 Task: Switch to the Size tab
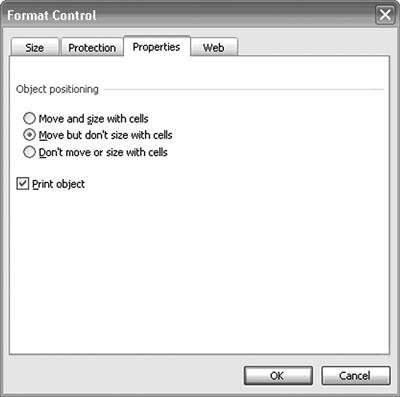point(35,47)
